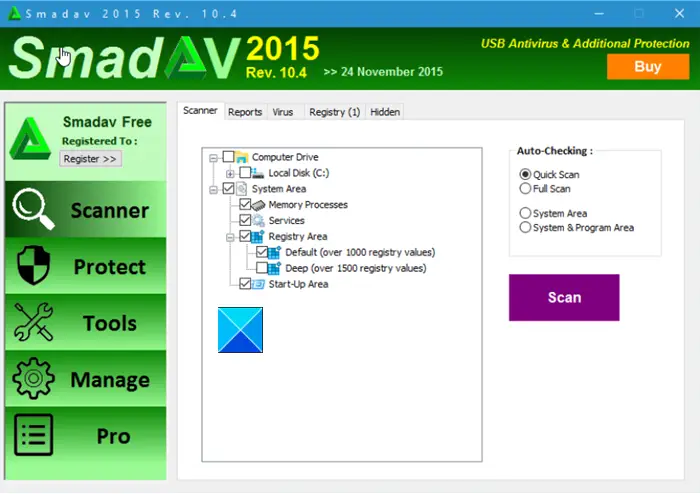This screenshot has height=494, width=700.
Task: Select the Full Scan radio button
Action: [x=525, y=188]
